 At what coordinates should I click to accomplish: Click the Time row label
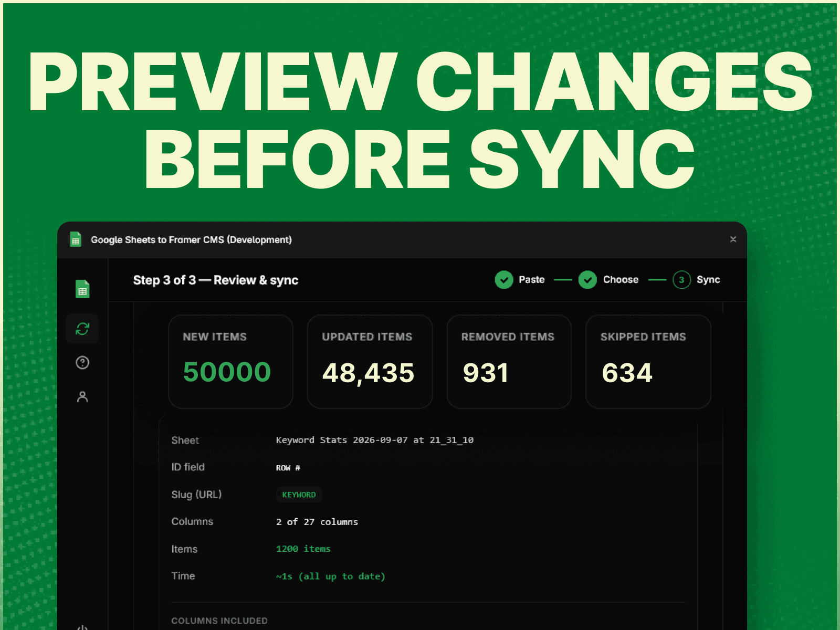(x=183, y=576)
